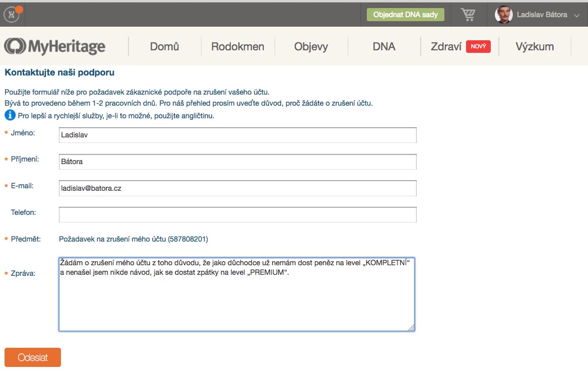
Task: Open the Zdraví navigation item
Action: click(446, 46)
